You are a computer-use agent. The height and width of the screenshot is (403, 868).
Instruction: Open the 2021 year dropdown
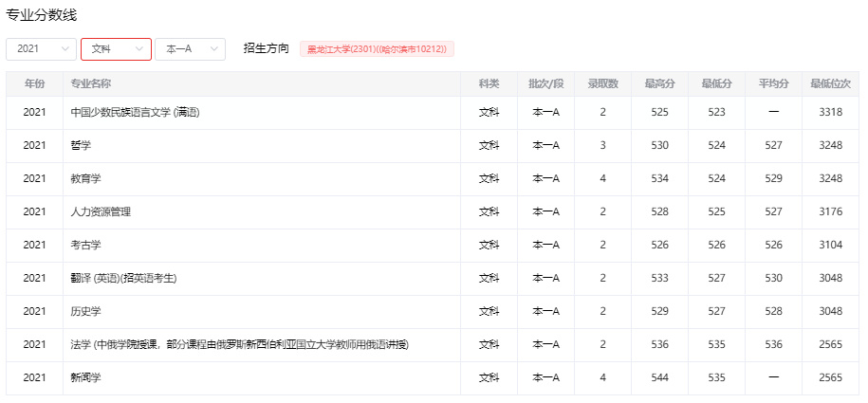(x=41, y=49)
